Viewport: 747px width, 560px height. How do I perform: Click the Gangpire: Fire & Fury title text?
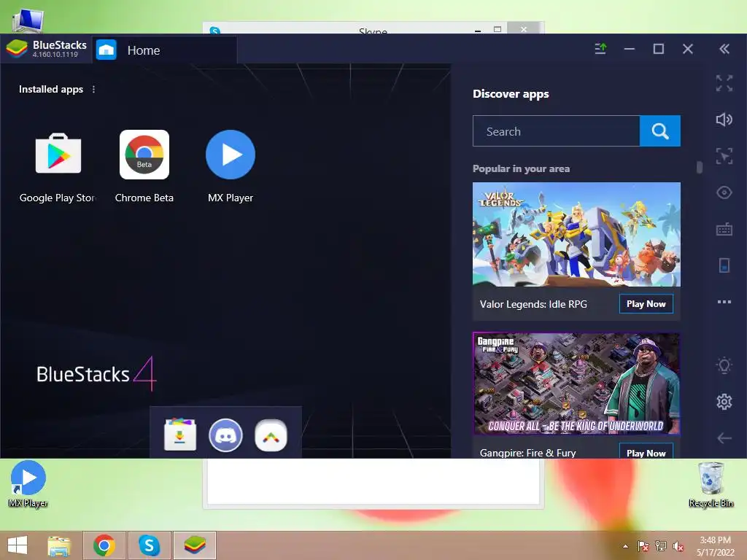pyautogui.click(x=527, y=452)
